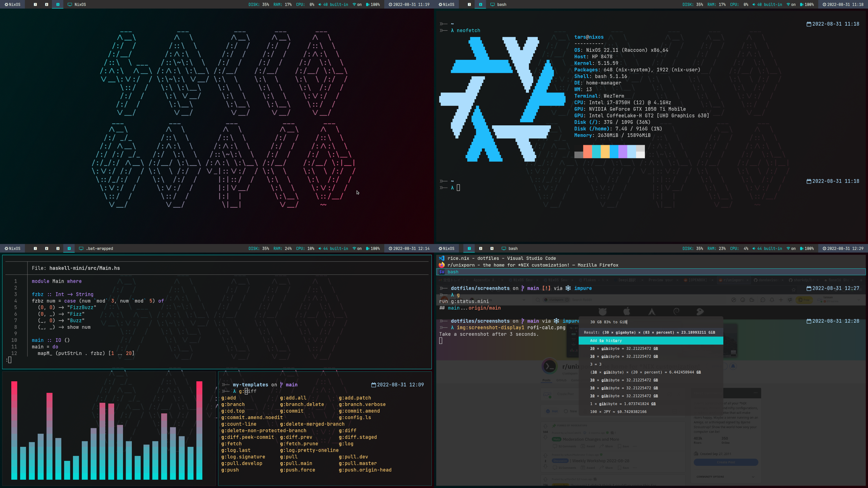
Task: Click the blue Create Post sidebar button
Action: (725, 462)
